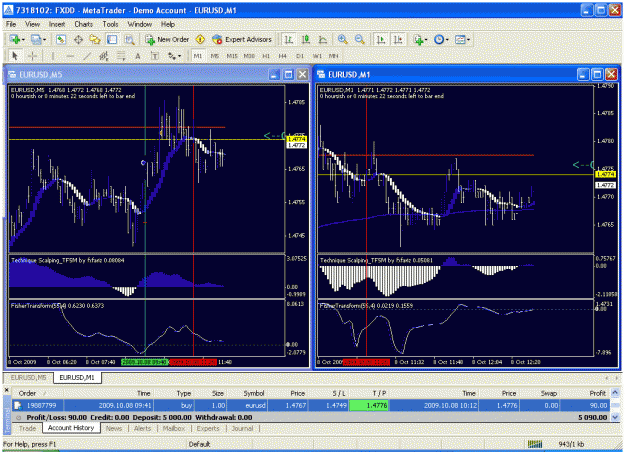Switch to candlestick chart display icon
Viewport: 625px width, 452px height.
click(x=306, y=39)
